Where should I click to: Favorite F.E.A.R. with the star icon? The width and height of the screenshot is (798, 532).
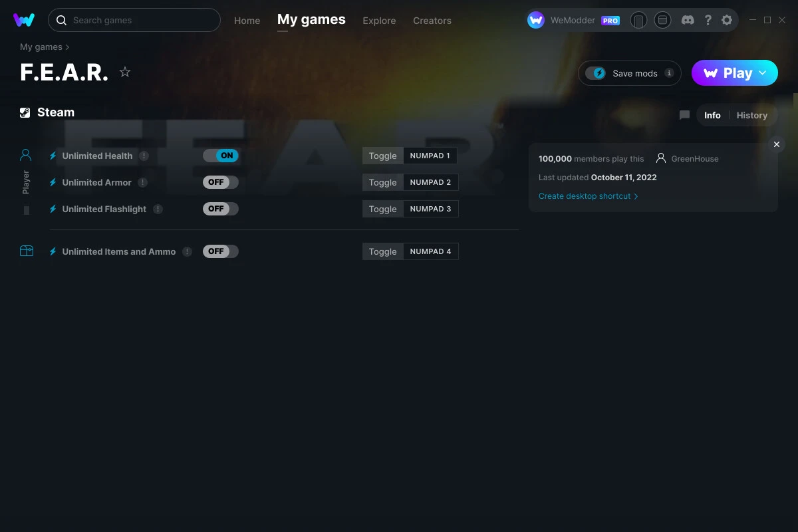(125, 72)
